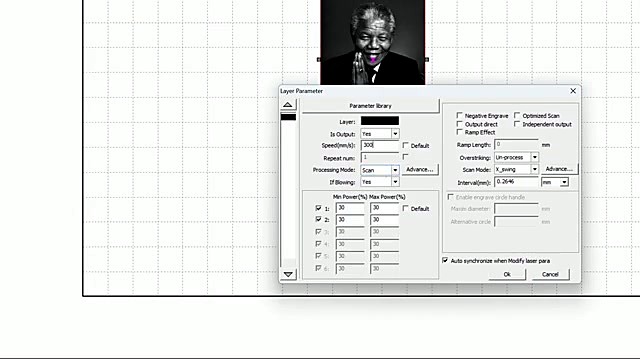This screenshot has height=360, width=640.
Task: Click the Cancel button
Action: (550, 274)
